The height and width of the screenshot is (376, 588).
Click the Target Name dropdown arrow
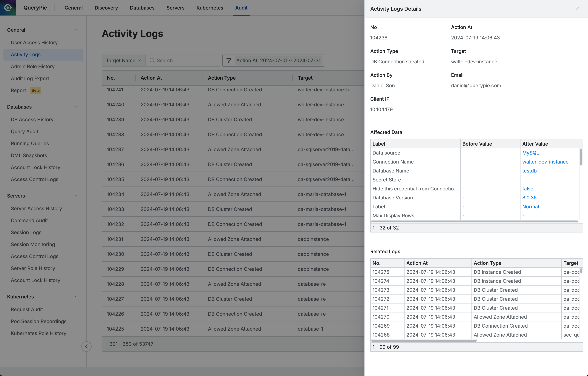click(x=139, y=60)
